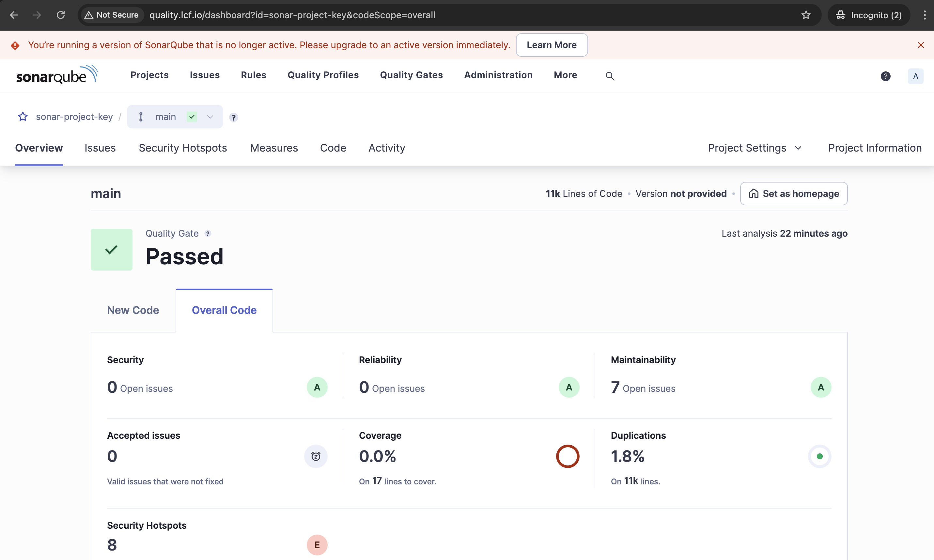
Task: Click the Learn More button
Action: [x=552, y=45]
